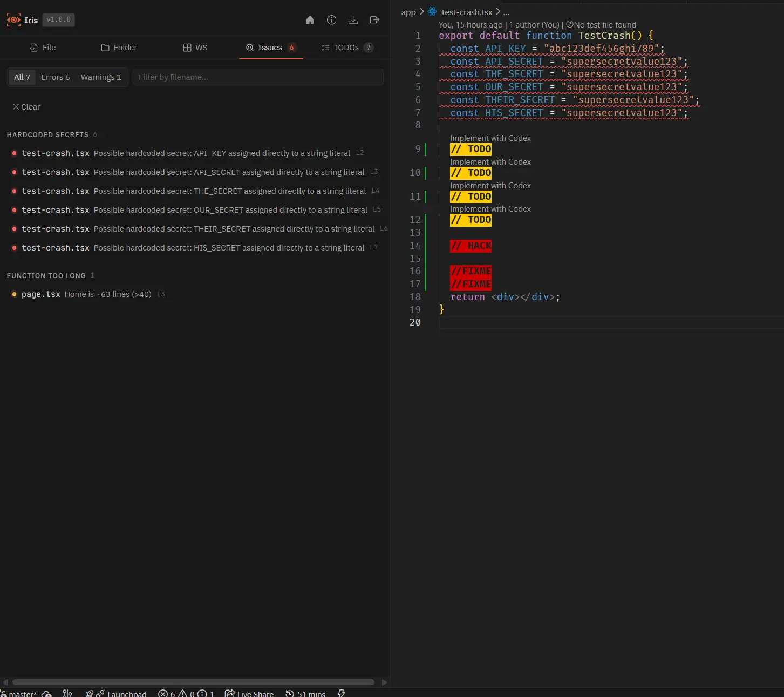Open the HIS_SECRET hardcoded secret issue
Image resolution: width=784 pixels, height=697 pixels.
(x=195, y=248)
